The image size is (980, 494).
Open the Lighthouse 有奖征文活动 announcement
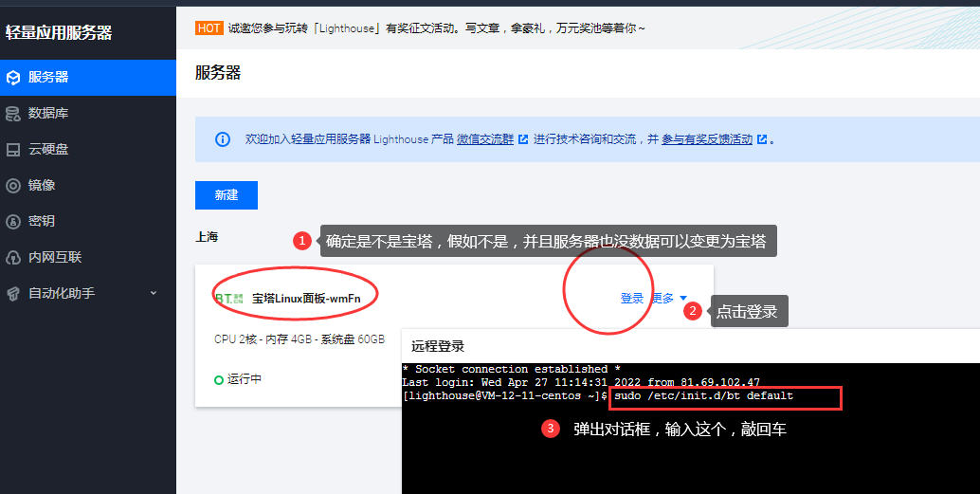[x=436, y=28]
